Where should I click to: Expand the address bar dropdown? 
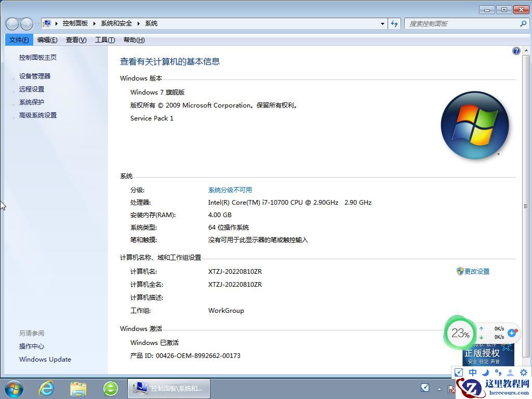coord(382,23)
